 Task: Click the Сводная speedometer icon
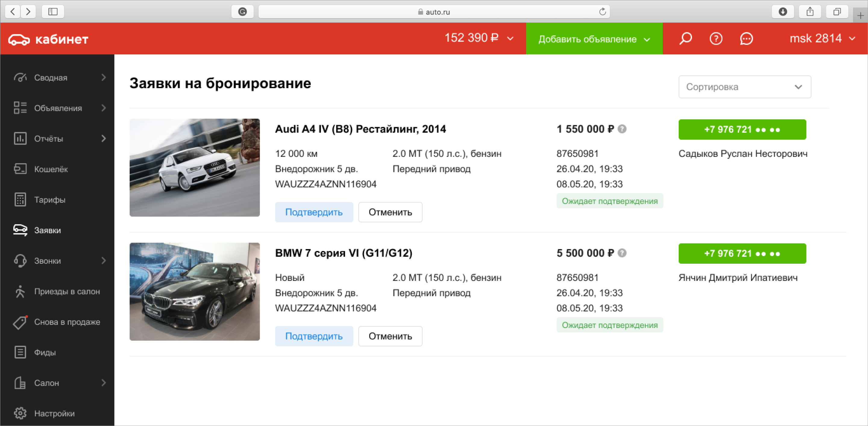click(20, 78)
